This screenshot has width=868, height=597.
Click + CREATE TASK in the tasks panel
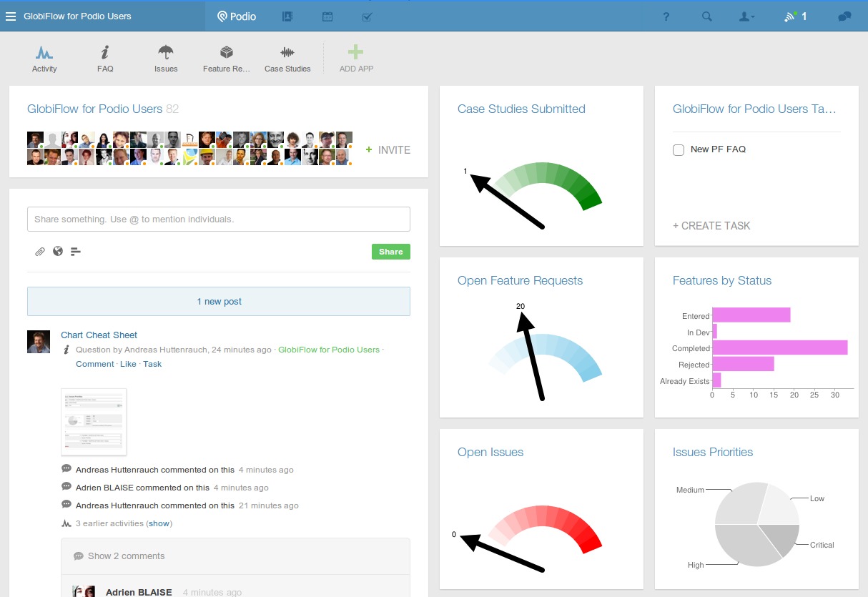[711, 226]
